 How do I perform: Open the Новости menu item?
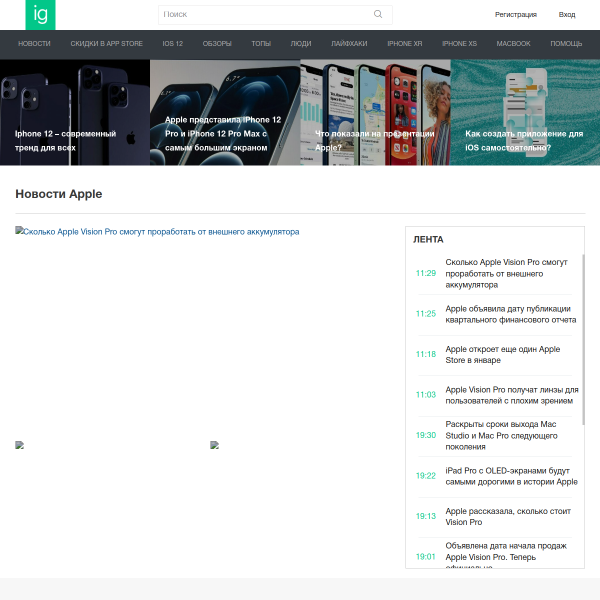[34, 44]
